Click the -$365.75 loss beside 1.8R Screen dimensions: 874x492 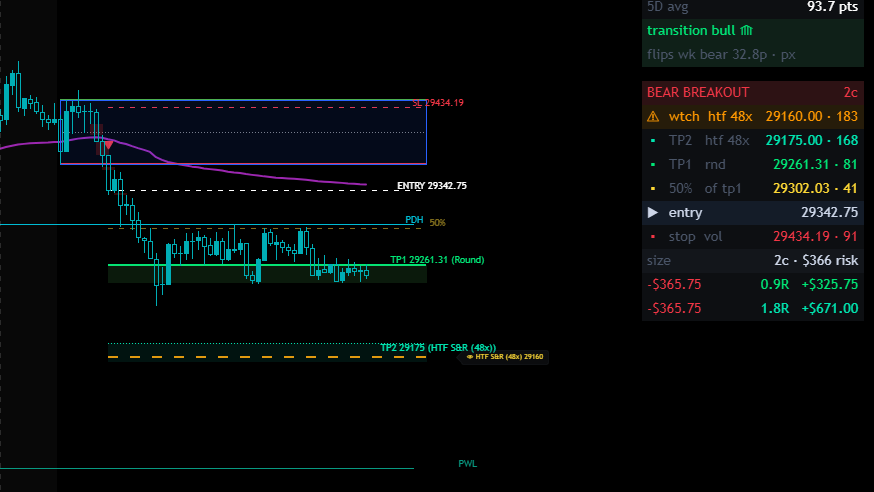tap(674, 308)
